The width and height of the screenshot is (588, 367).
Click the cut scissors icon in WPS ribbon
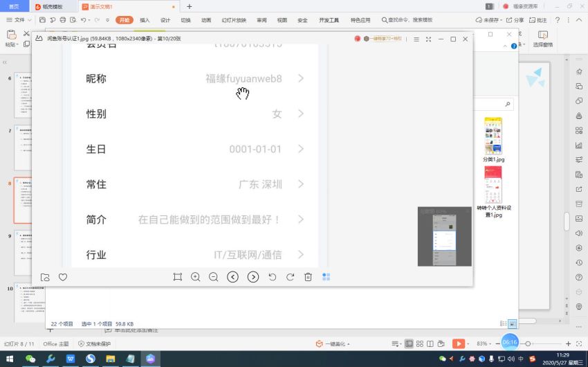coord(26,34)
